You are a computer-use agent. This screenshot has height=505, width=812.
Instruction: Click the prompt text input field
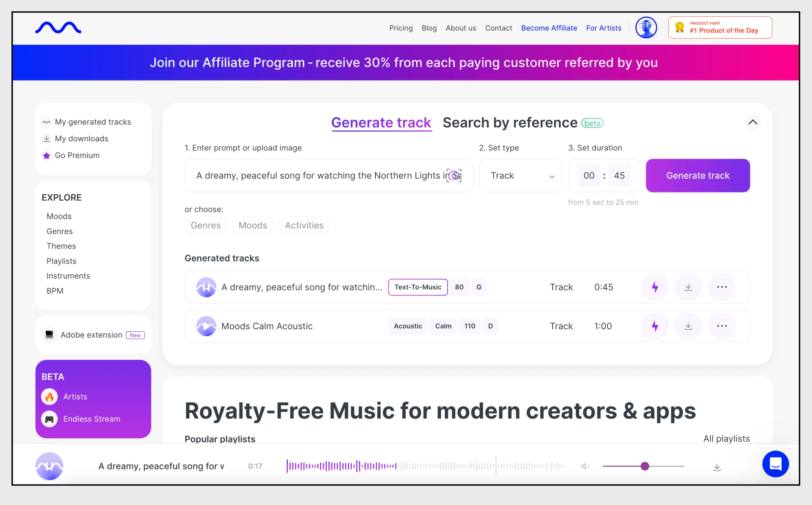tap(319, 176)
